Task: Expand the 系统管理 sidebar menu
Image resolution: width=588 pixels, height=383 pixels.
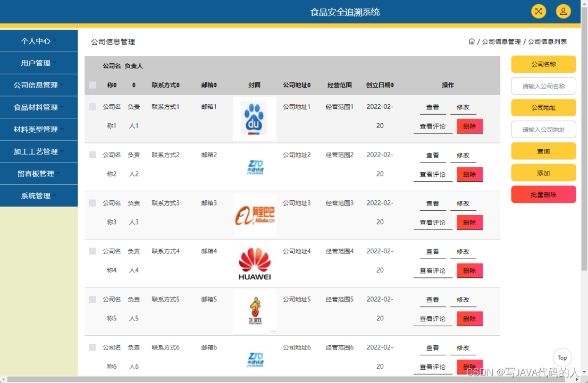Action: tap(39, 195)
